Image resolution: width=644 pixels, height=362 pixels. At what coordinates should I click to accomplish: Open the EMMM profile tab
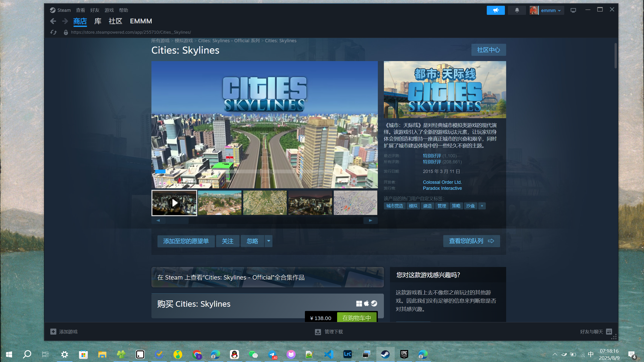point(141,21)
